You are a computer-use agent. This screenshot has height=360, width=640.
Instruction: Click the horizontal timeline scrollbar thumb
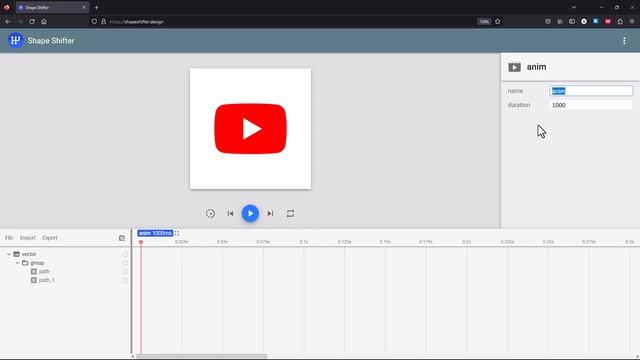(x=202, y=356)
